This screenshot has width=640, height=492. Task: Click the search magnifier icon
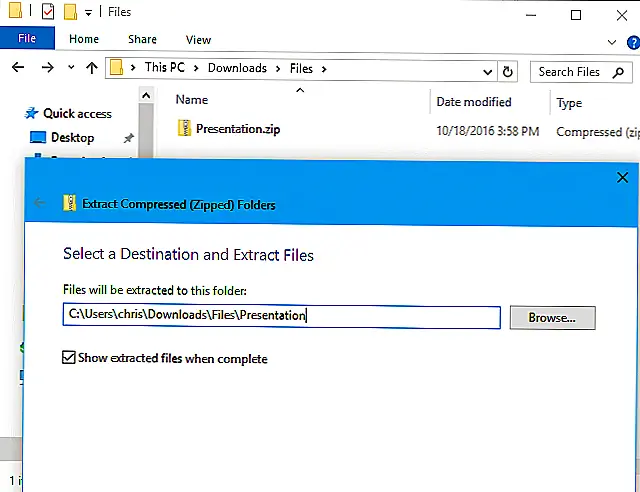click(x=618, y=73)
